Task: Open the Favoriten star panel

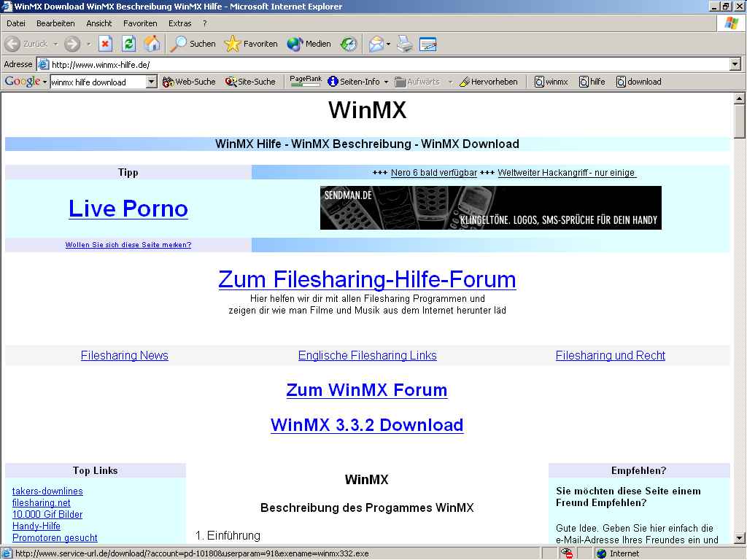Action: 251,44
